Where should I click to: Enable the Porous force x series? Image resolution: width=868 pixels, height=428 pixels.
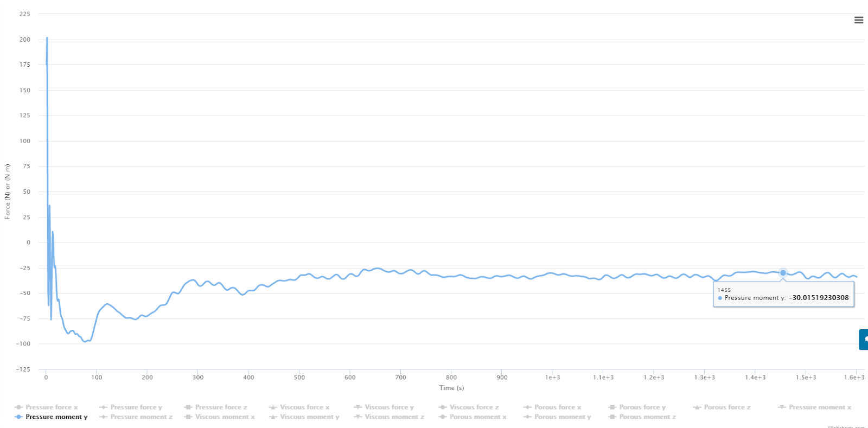(558, 407)
